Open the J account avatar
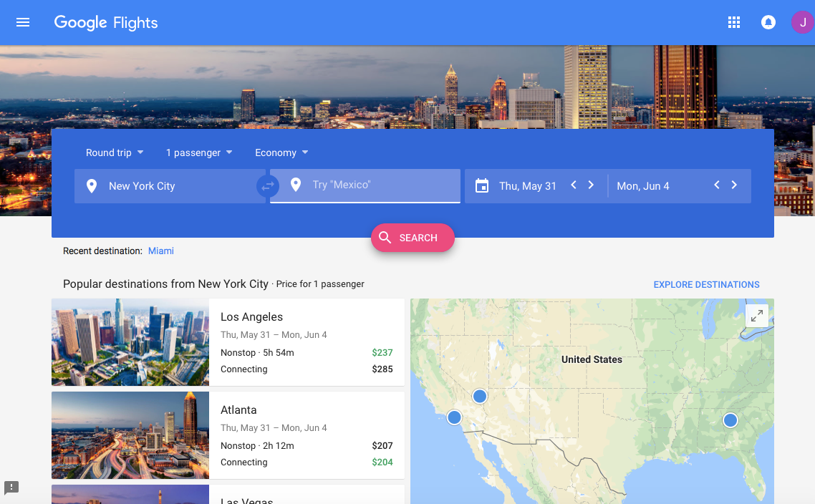Image resolution: width=815 pixels, height=504 pixels. tap(803, 22)
